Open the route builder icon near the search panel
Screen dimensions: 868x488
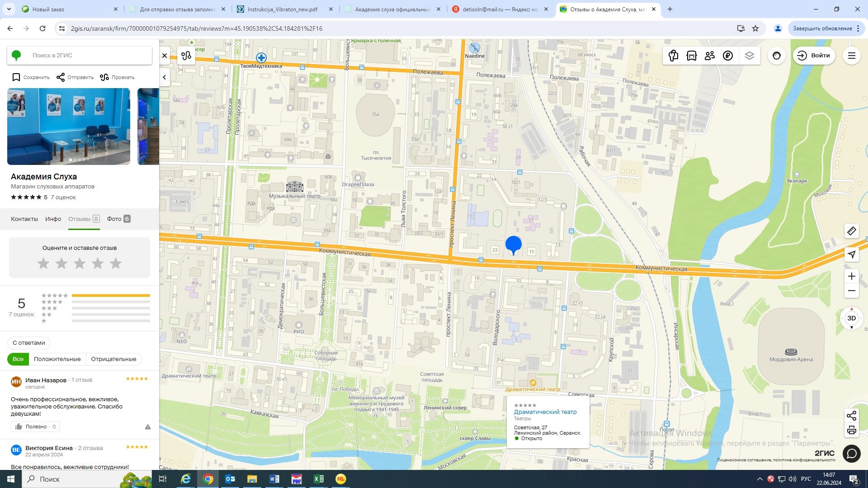click(x=186, y=56)
